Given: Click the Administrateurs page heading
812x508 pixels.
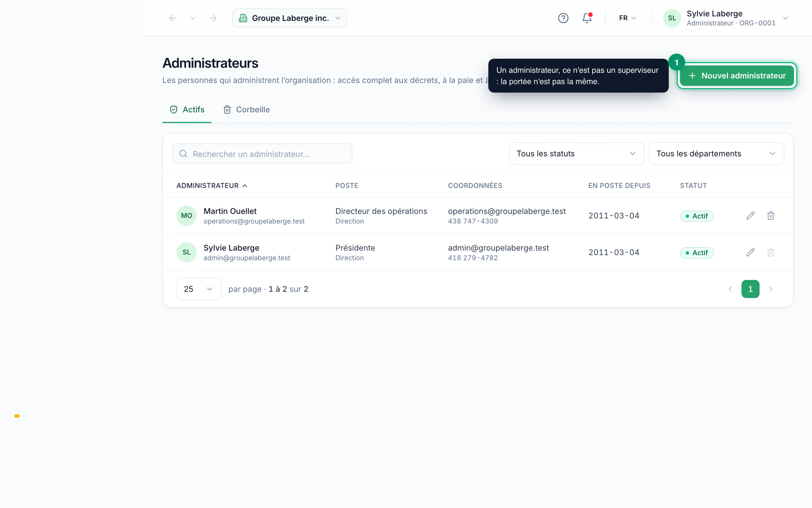Looking at the screenshot, I should point(210,63).
